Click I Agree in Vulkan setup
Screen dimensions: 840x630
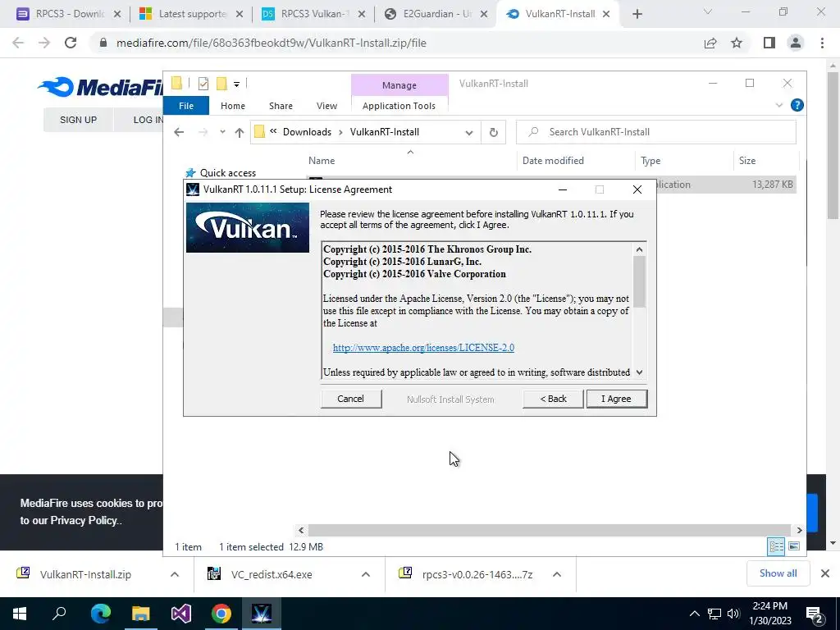(617, 399)
